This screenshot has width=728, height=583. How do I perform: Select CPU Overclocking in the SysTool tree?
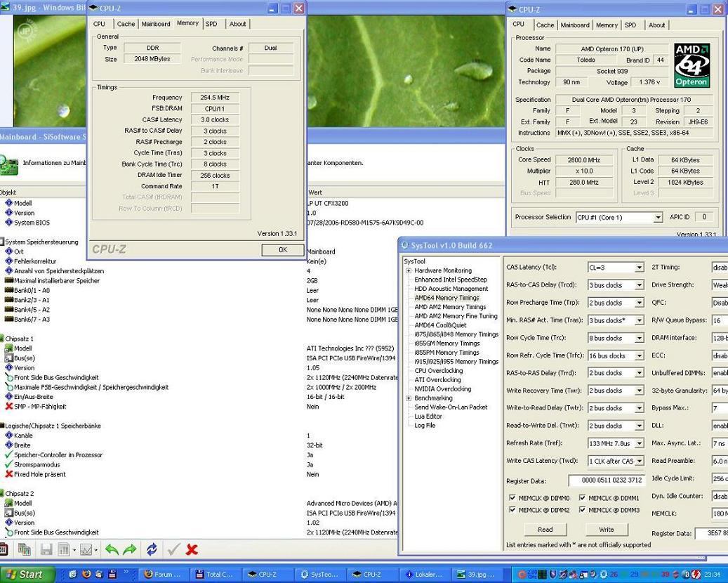tap(438, 371)
